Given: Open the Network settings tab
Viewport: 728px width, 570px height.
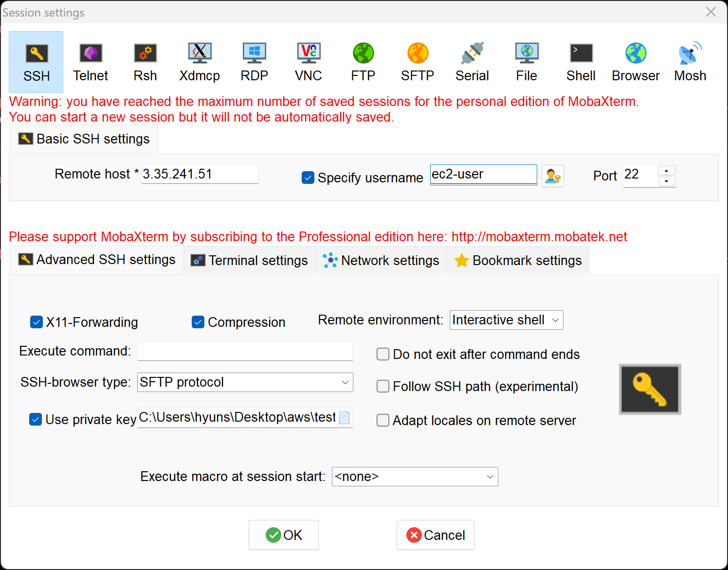Looking at the screenshot, I should tap(381, 261).
